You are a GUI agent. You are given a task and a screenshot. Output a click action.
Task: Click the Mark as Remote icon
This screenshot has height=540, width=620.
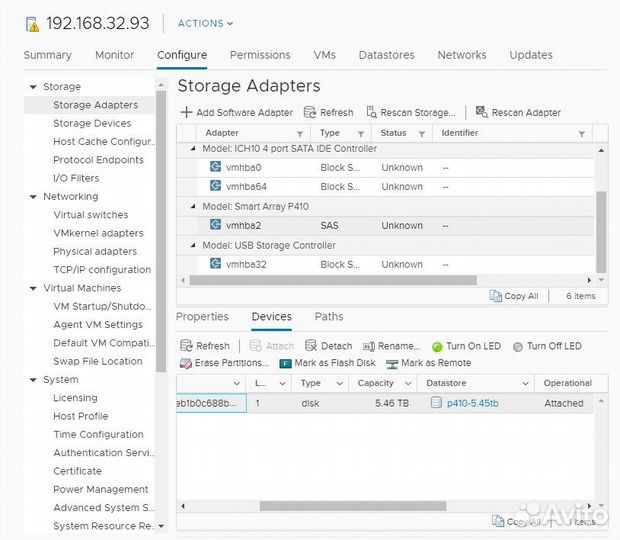[392, 364]
